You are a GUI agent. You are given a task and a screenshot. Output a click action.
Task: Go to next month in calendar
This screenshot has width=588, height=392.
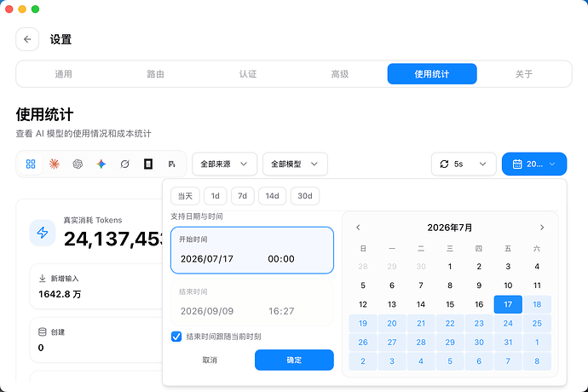(x=542, y=228)
